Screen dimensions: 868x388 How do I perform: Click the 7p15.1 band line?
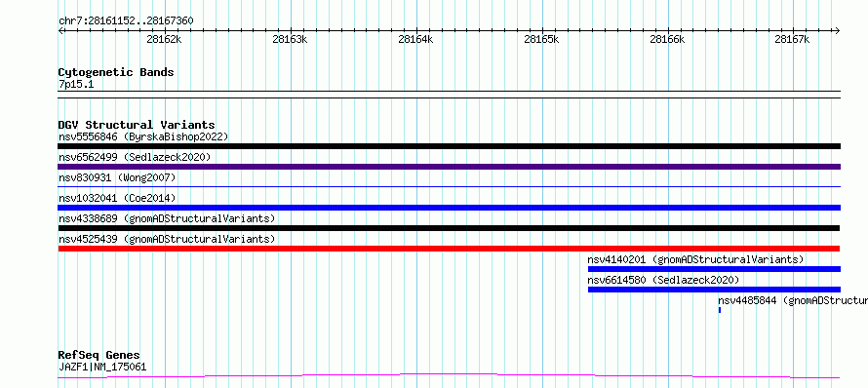click(449, 95)
